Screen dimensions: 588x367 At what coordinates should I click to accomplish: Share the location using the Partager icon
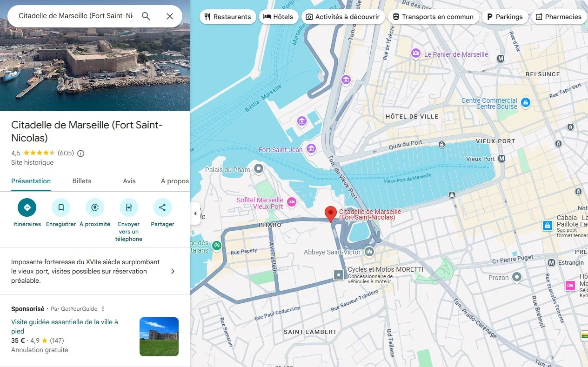[162, 207]
